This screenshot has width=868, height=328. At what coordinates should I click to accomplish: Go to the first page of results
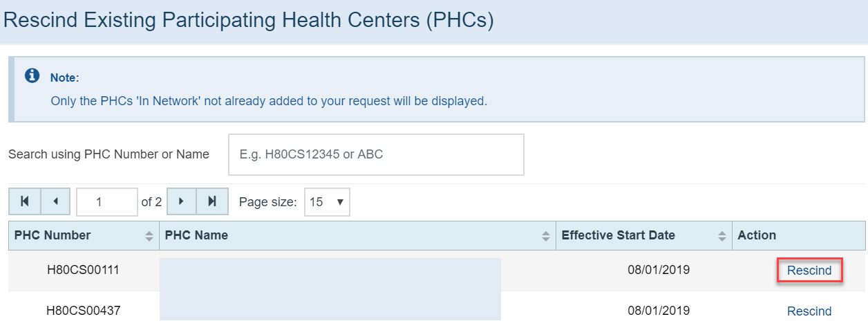click(25, 202)
